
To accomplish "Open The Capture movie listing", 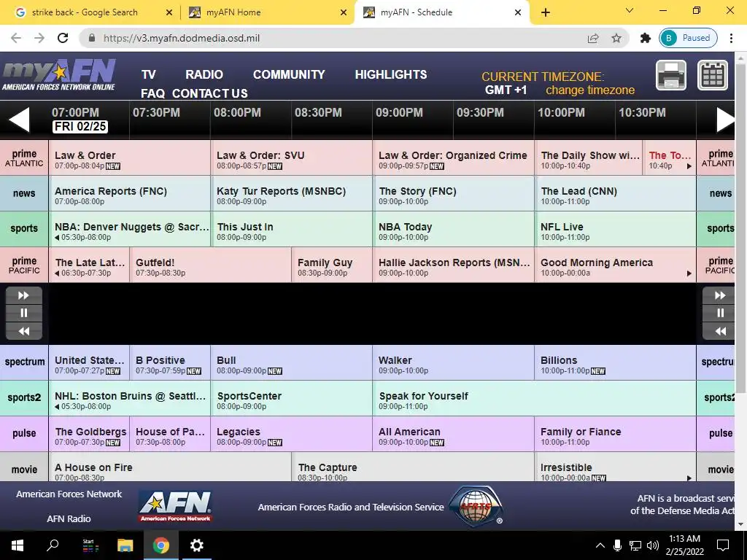I will [x=413, y=467].
